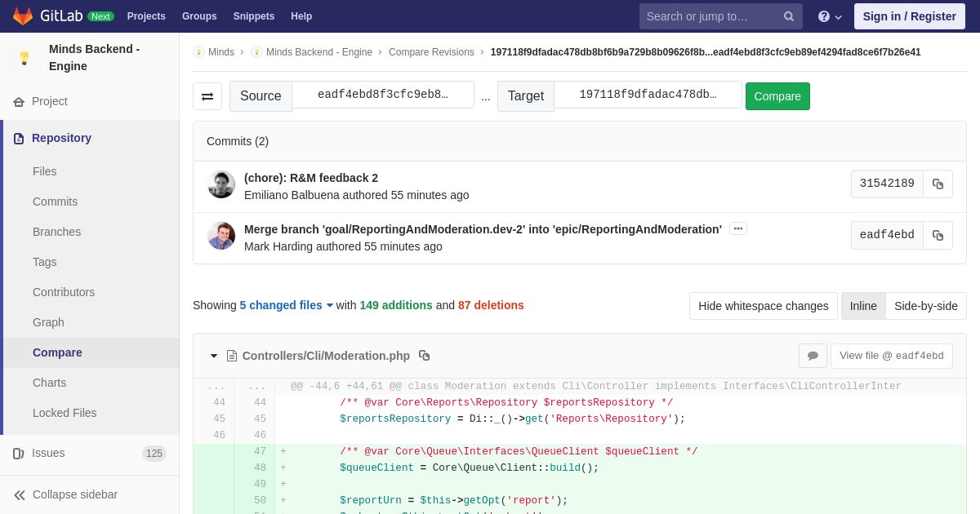Open the 5 changed files dropdown
The width and height of the screenshot is (980, 514).
click(286, 305)
